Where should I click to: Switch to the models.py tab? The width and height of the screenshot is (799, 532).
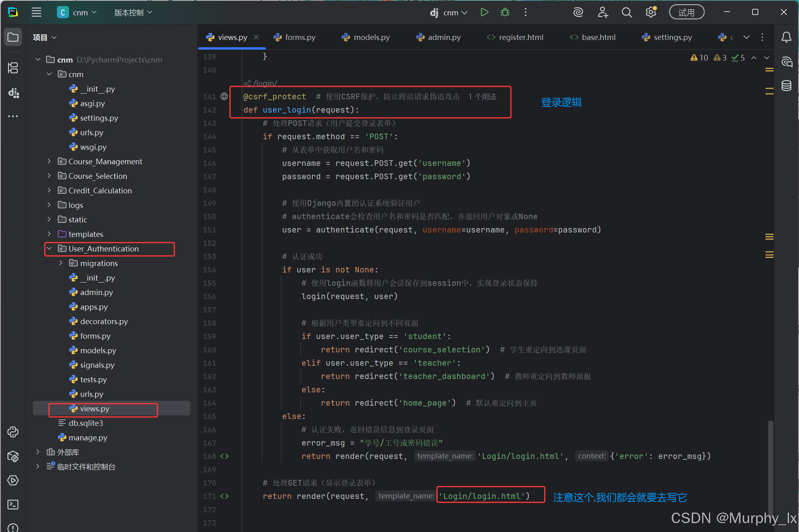point(366,37)
